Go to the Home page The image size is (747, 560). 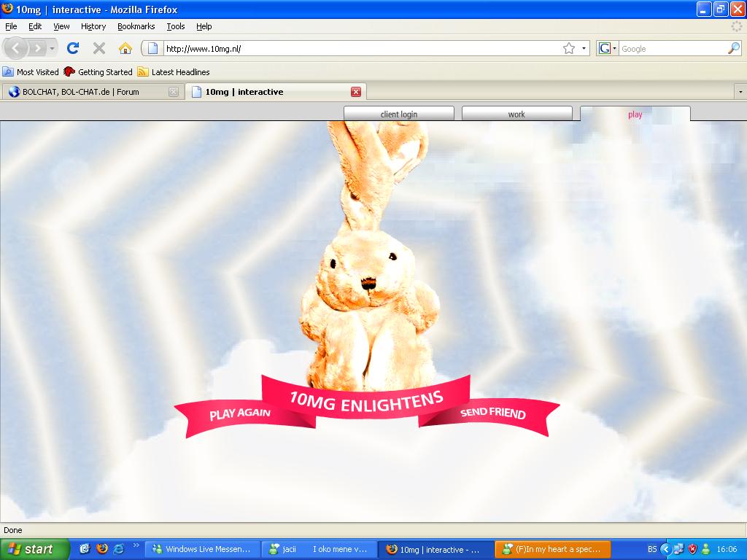125,48
